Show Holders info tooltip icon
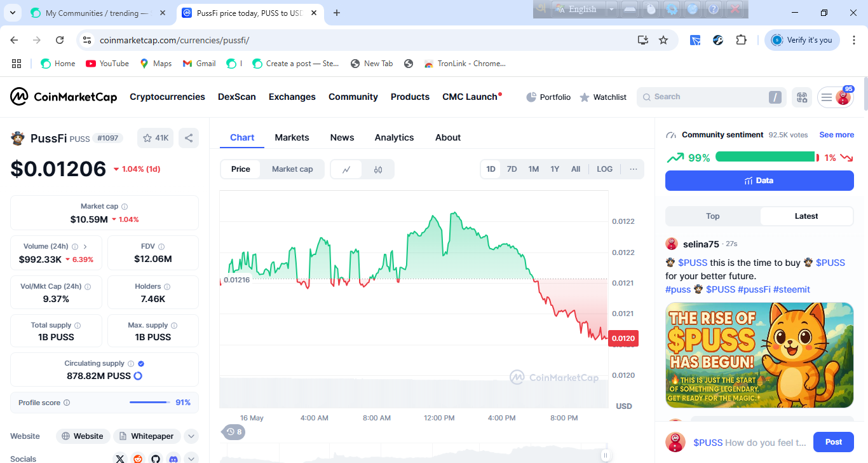 pyautogui.click(x=167, y=287)
